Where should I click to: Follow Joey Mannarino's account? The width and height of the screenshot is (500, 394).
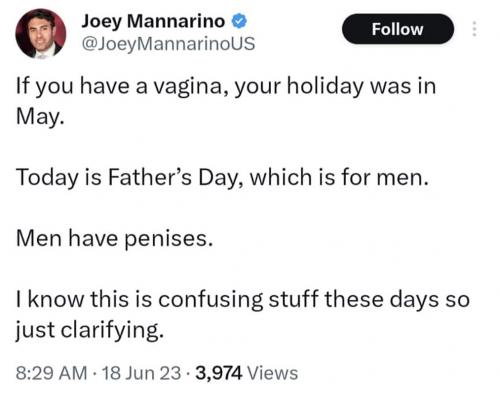[398, 29]
